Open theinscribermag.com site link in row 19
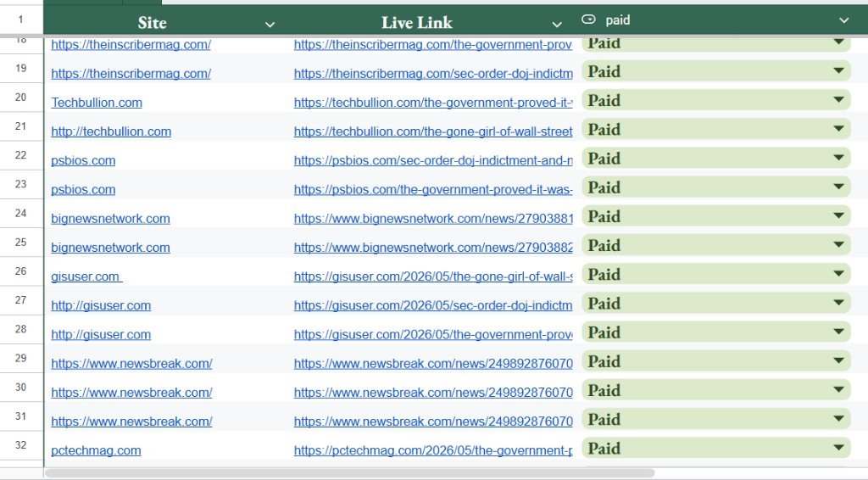Image resolution: width=868 pixels, height=480 pixels. 131,73
